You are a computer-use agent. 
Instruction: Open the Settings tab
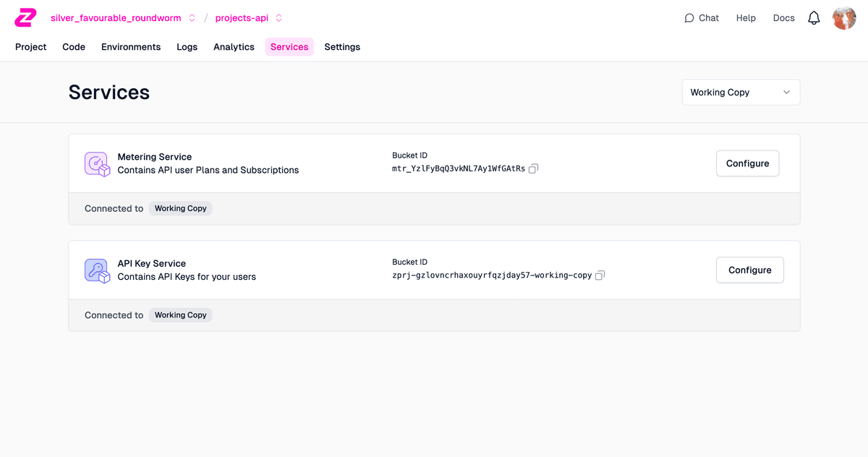point(342,47)
